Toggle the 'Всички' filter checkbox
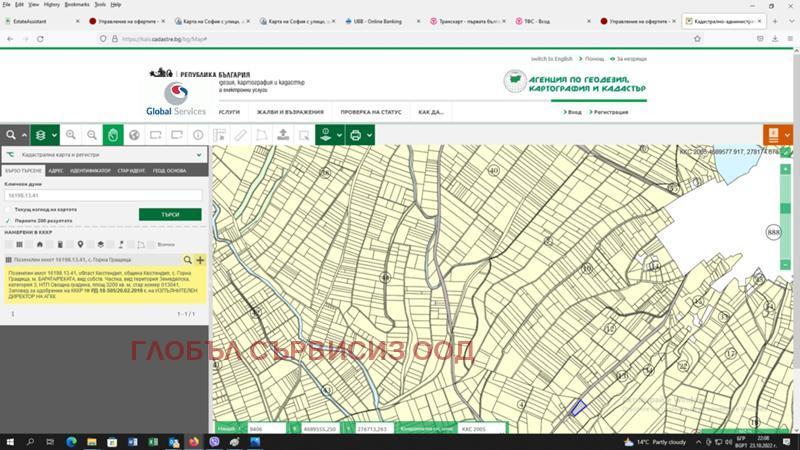 tap(152, 244)
